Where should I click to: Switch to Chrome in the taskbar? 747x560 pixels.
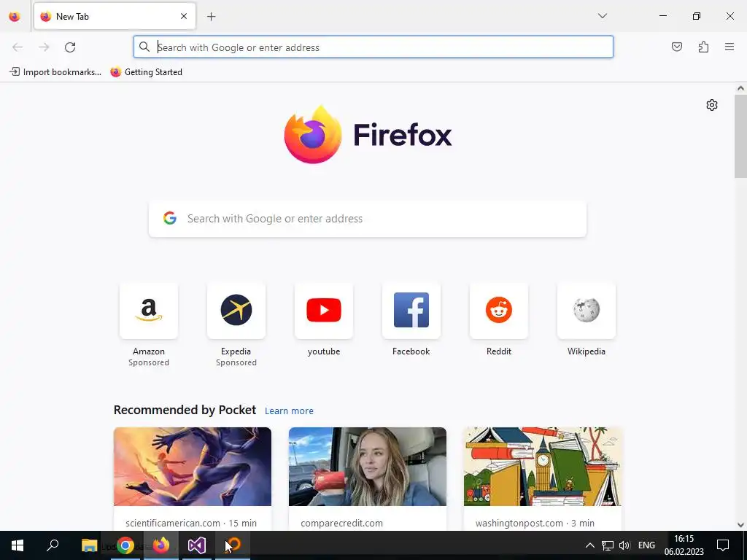tap(125, 545)
